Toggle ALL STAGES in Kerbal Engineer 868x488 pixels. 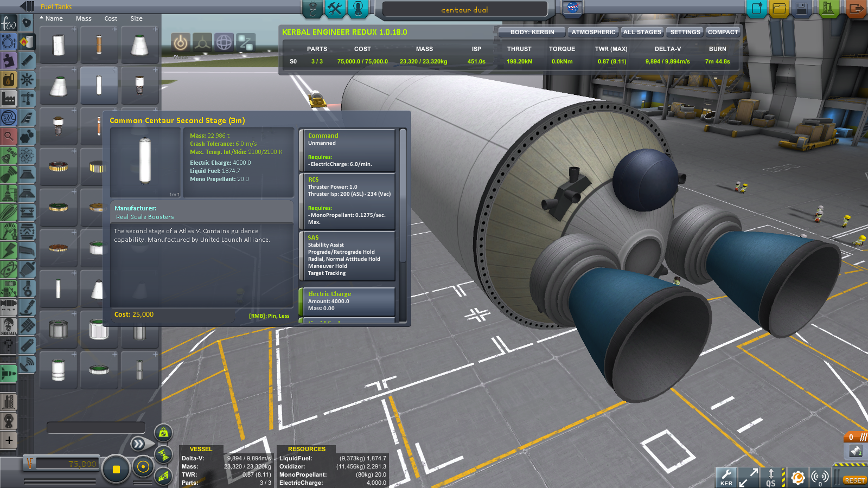point(642,33)
